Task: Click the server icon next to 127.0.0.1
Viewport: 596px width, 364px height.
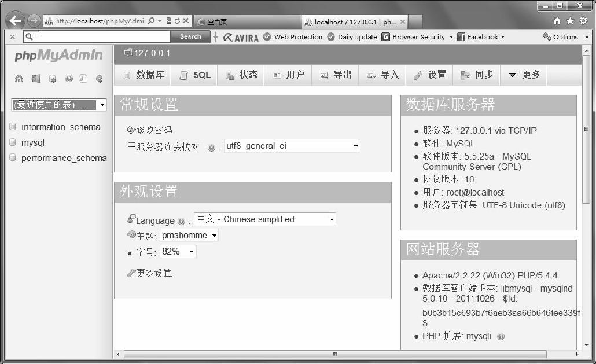Action: [128, 53]
